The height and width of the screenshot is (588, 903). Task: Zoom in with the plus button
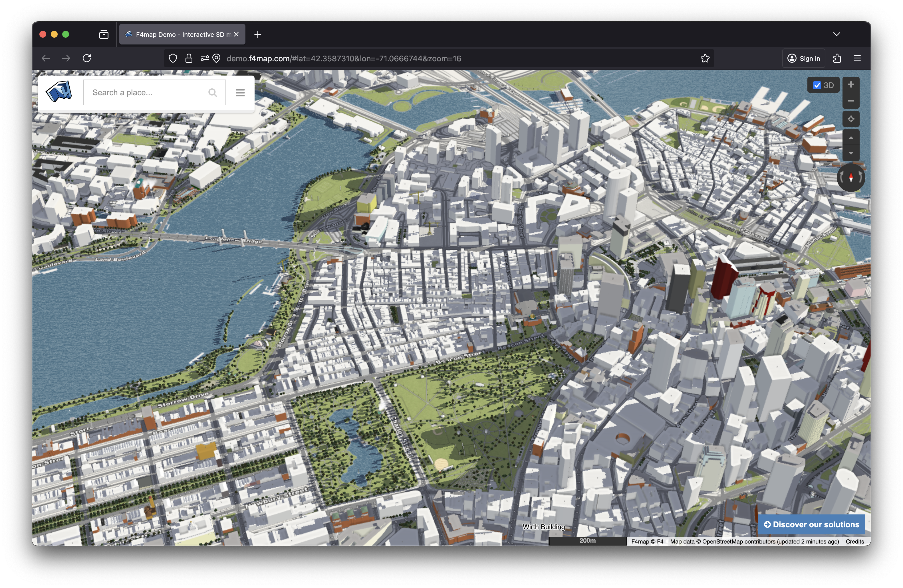(x=851, y=84)
